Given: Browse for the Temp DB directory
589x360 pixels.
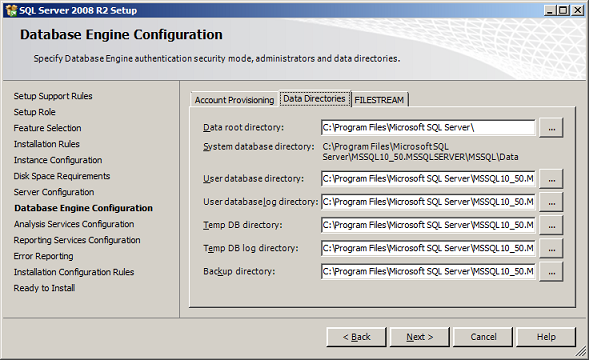Looking at the screenshot, I should point(551,225).
